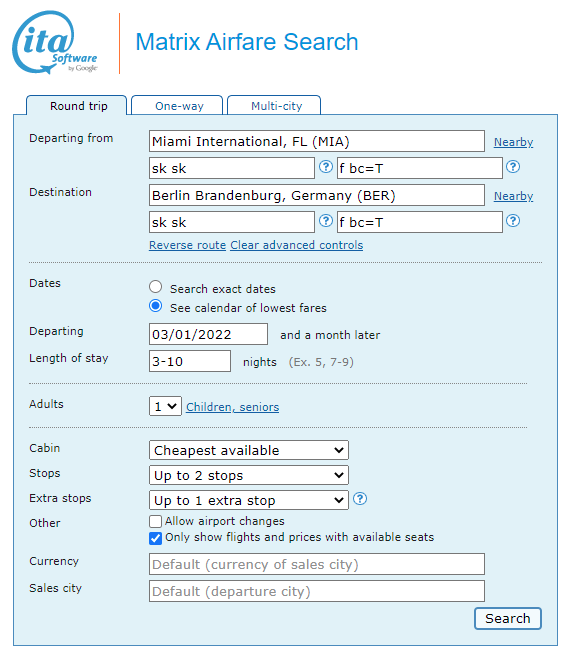Click Clear advanced controls link

[x=296, y=245]
